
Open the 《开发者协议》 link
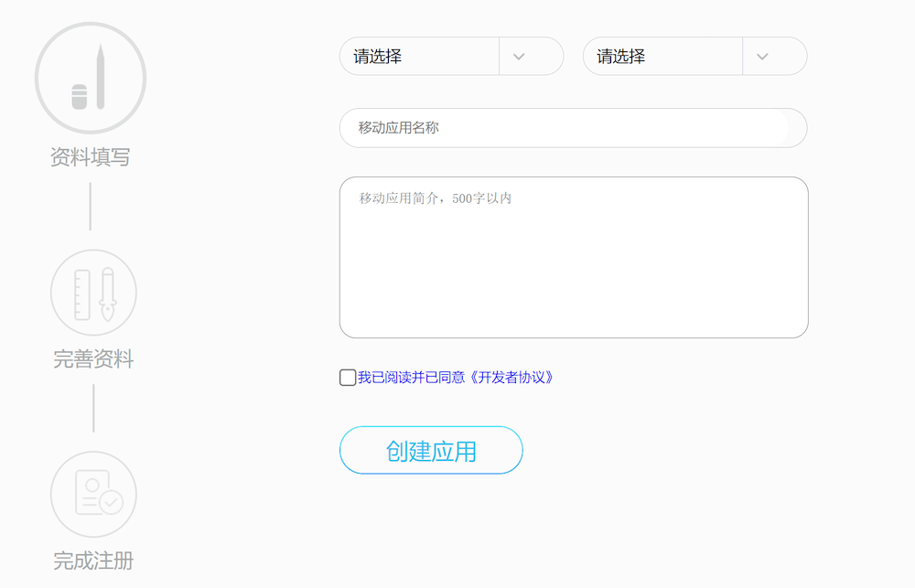point(511,378)
